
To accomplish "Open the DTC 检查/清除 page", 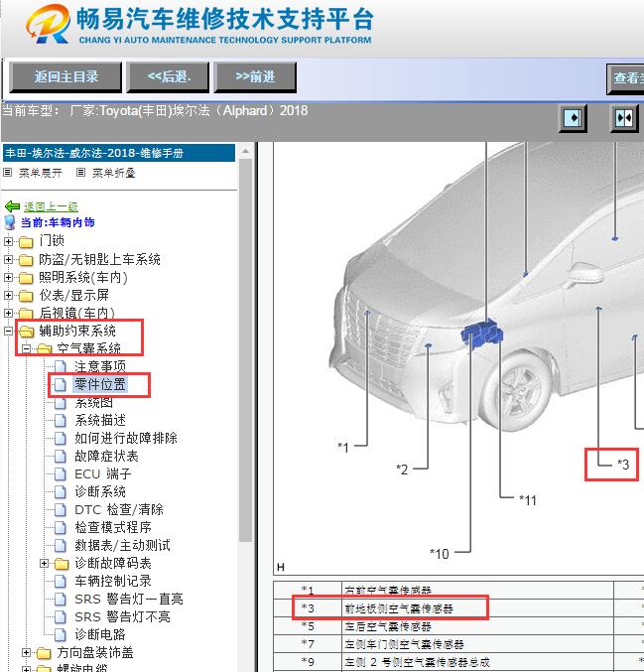I will tap(119, 509).
